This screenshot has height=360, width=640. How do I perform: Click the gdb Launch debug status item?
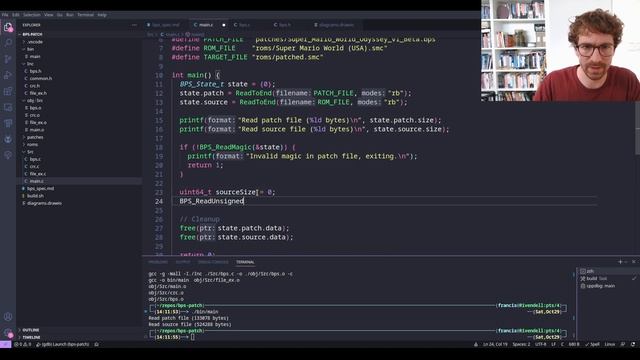[63, 344]
